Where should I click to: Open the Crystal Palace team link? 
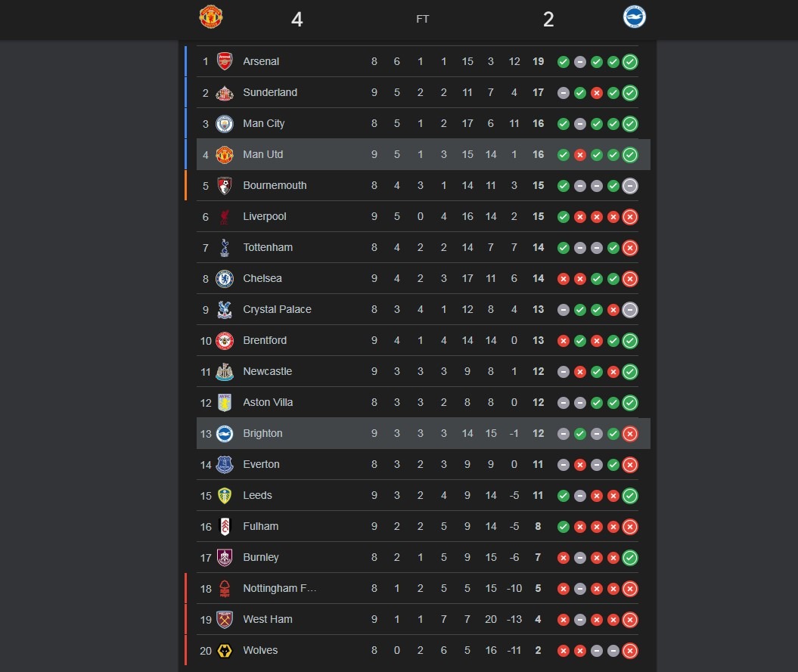pyautogui.click(x=277, y=309)
